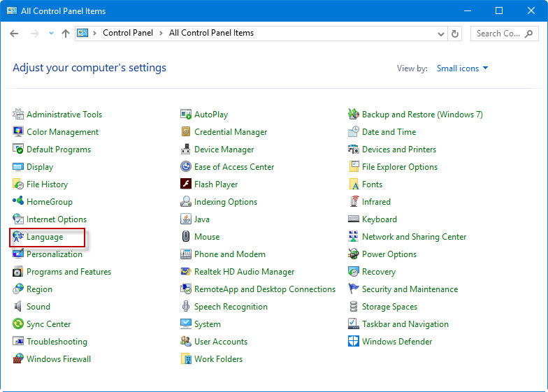The width and height of the screenshot is (548, 392).
Task: Click the Infrared icon
Action: [x=354, y=201]
